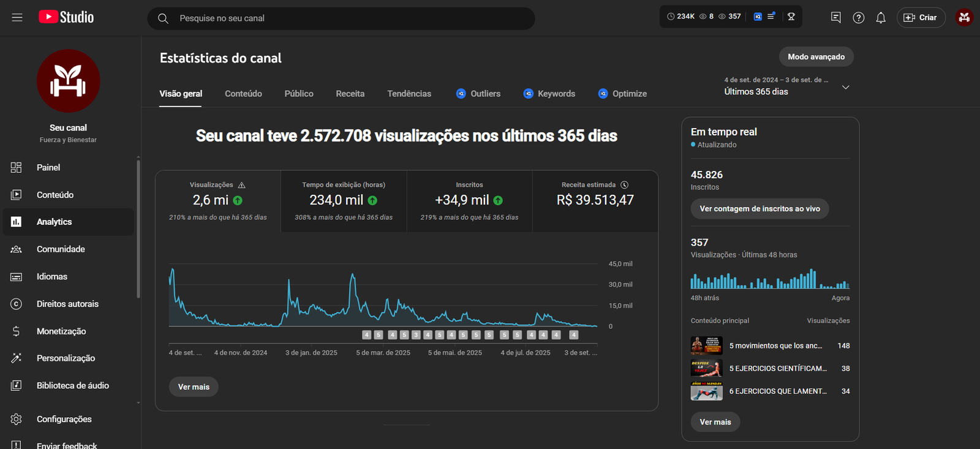Open the help question mark icon
The image size is (980, 449).
pyautogui.click(x=859, y=18)
